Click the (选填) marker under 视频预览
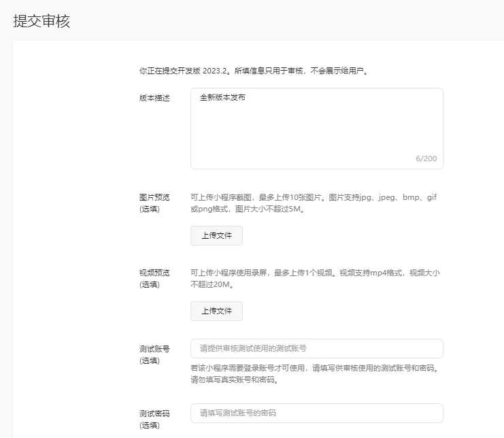Screen dimensions: 504x438 [x=150, y=285]
